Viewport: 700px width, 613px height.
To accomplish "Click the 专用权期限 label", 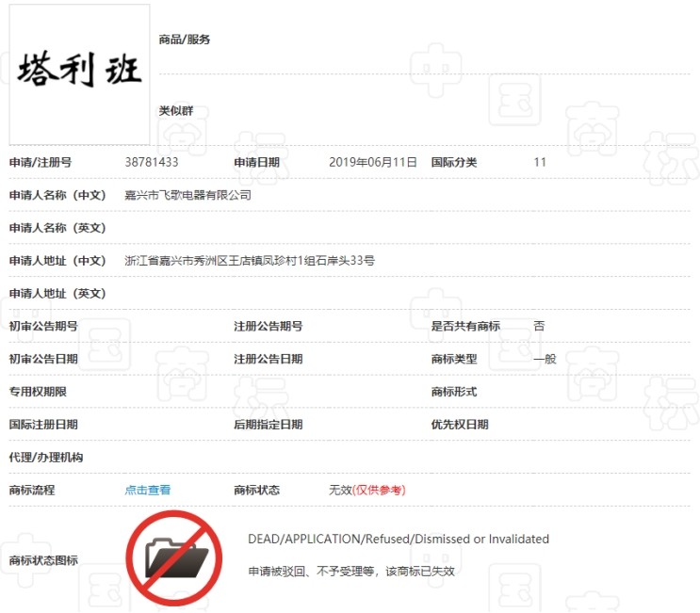I will click(38, 391).
